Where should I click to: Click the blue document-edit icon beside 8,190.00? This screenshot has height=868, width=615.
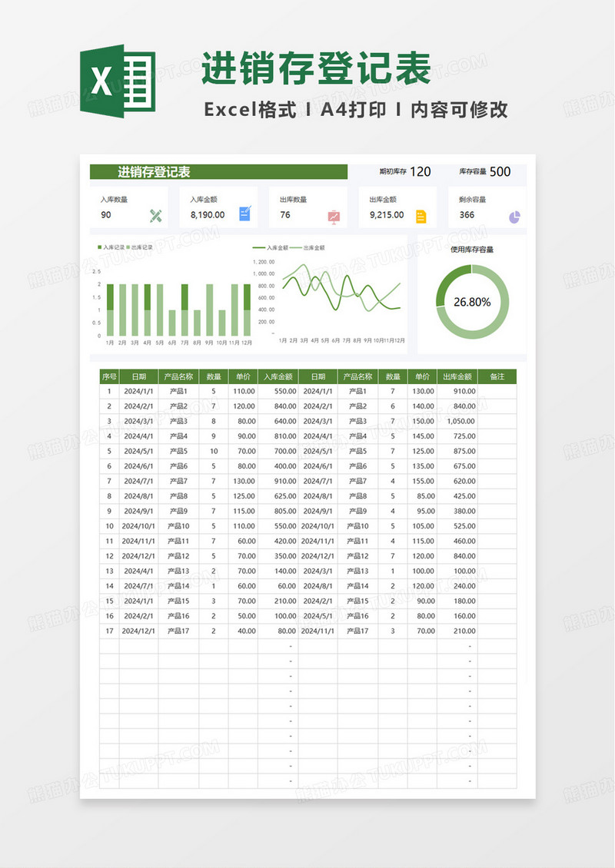(x=245, y=214)
